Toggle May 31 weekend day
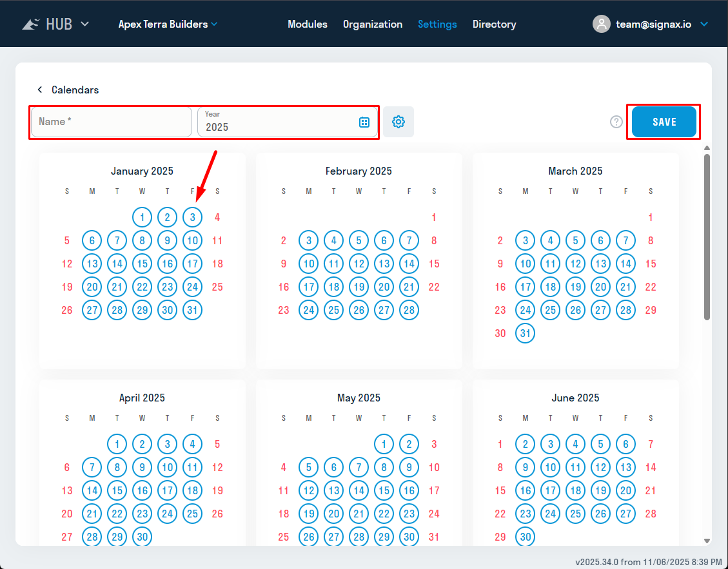The image size is (728, 569). [x=434, y=537]
